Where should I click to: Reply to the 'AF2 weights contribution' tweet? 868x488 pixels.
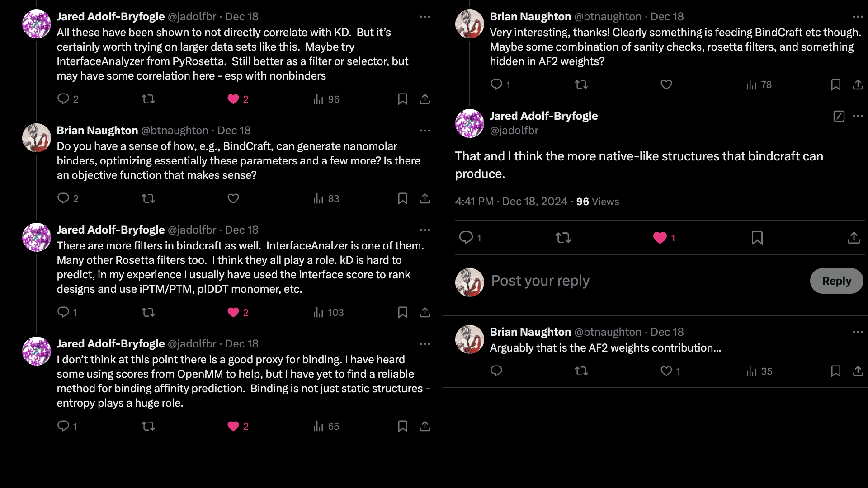496,371
